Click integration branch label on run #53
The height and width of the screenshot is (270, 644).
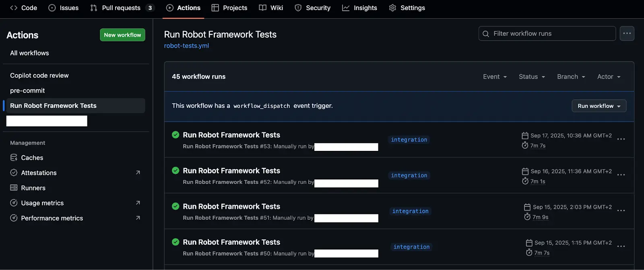pyautogui.click(x=409, y=140)
